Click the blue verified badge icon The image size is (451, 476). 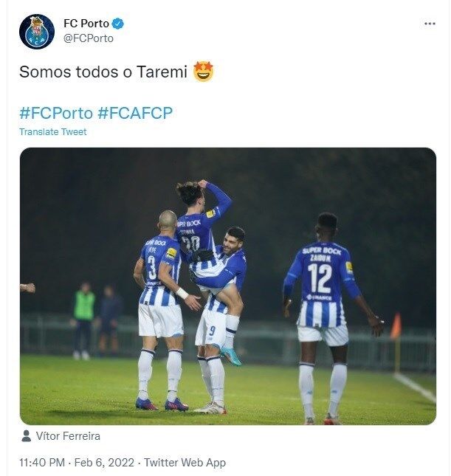click(x=117, y=24)
